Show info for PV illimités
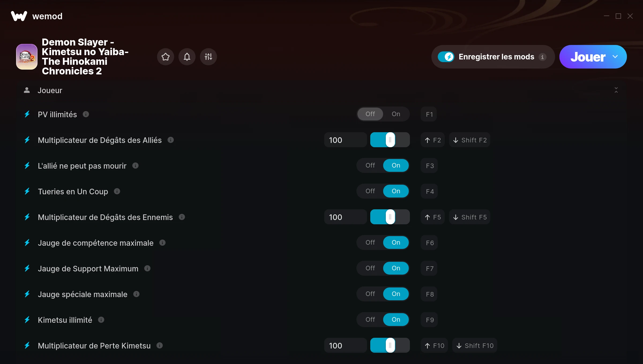The width and height of the screenshot is (643, 364). coord(86,114)
